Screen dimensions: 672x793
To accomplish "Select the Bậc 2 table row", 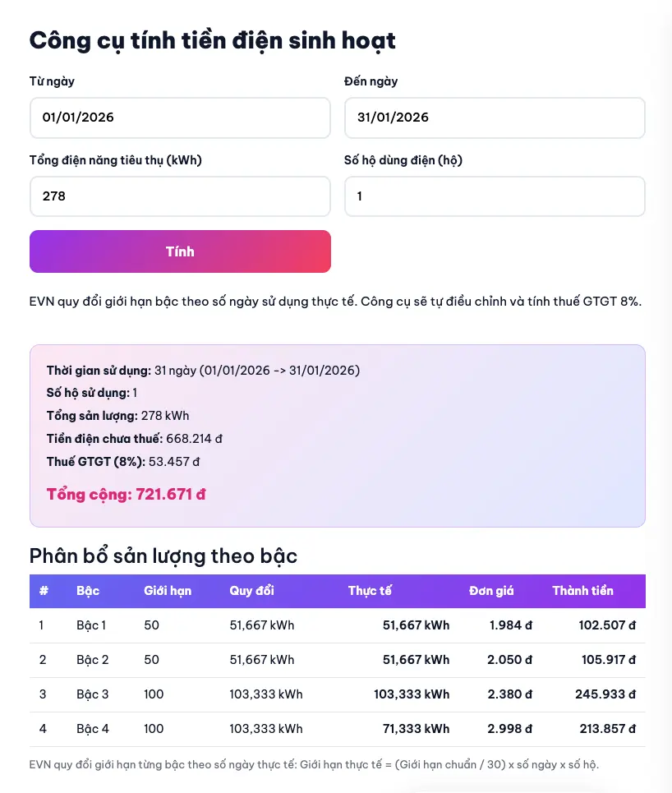I will 337,660.
